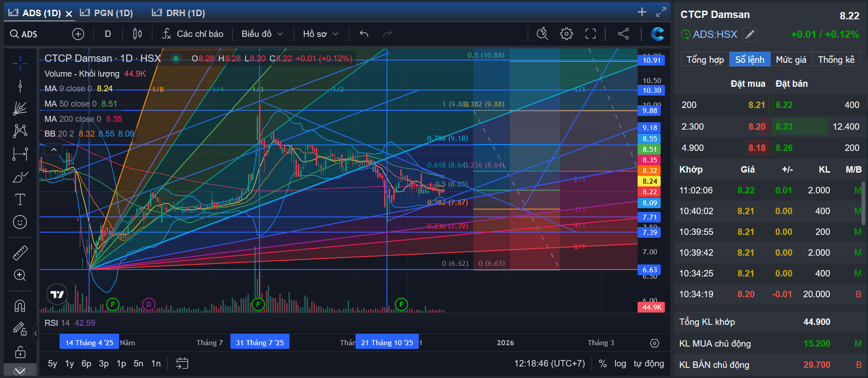Image resolution: width=868 pixels, height=378 pixels.
Task: Select the forecast and measurement tool
Action: (20, 154)
